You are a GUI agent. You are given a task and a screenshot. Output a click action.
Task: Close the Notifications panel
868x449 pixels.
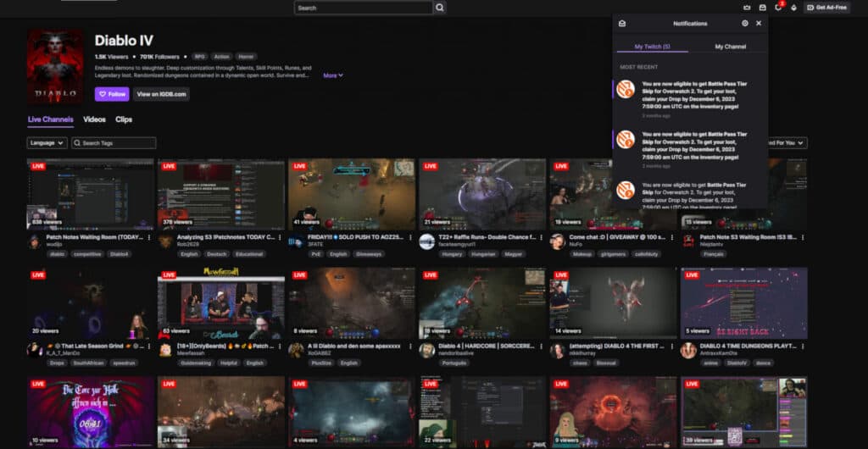tap(759, 23)
